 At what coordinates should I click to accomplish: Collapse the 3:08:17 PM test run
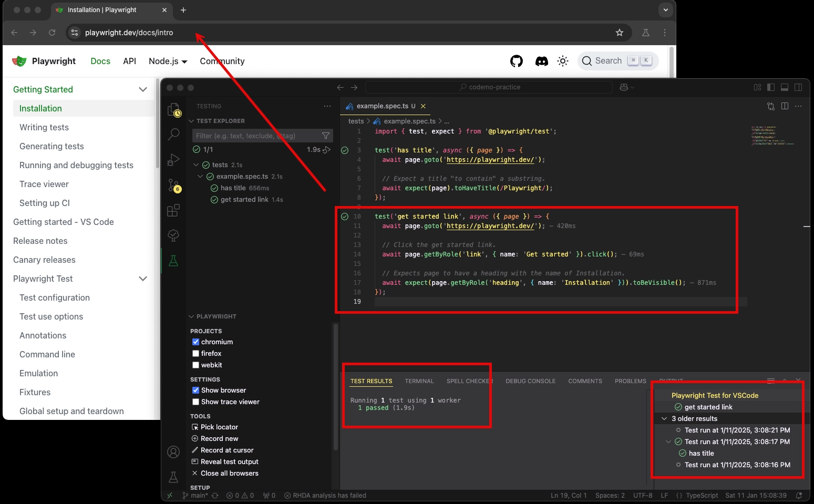tap(668, 442)
